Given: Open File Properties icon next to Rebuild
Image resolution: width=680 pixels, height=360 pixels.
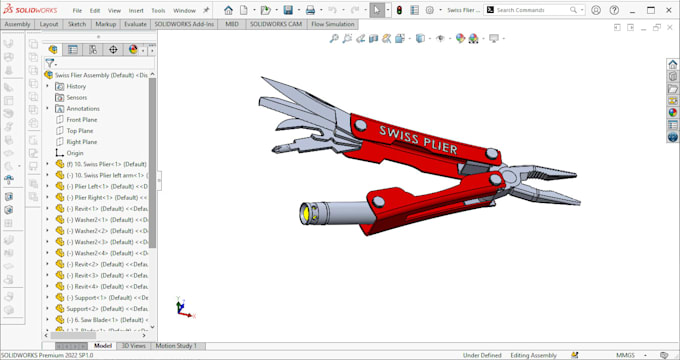Looking at the screenshot, I should pos(415,10).
